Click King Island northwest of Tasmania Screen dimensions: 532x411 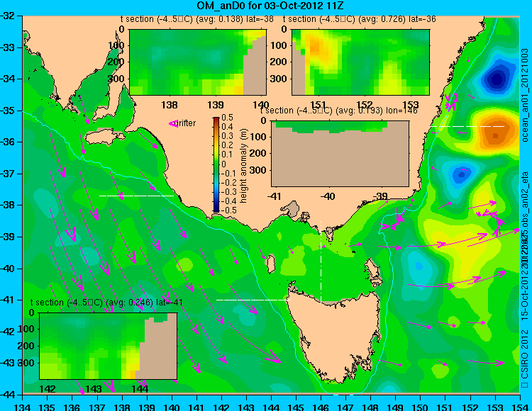[270, 264]
